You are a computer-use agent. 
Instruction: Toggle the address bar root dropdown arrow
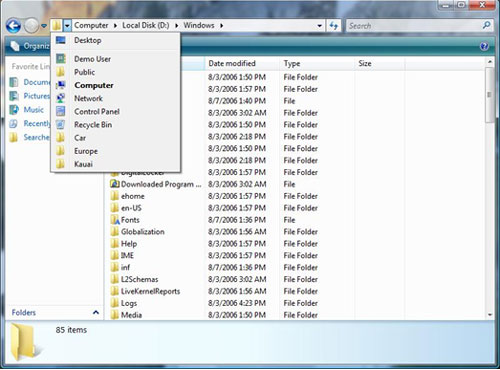[67, 25]
